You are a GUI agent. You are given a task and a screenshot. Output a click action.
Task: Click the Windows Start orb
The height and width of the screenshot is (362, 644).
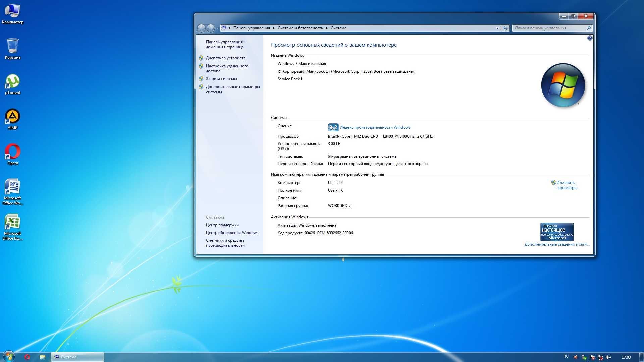click(x=9, y=357)
